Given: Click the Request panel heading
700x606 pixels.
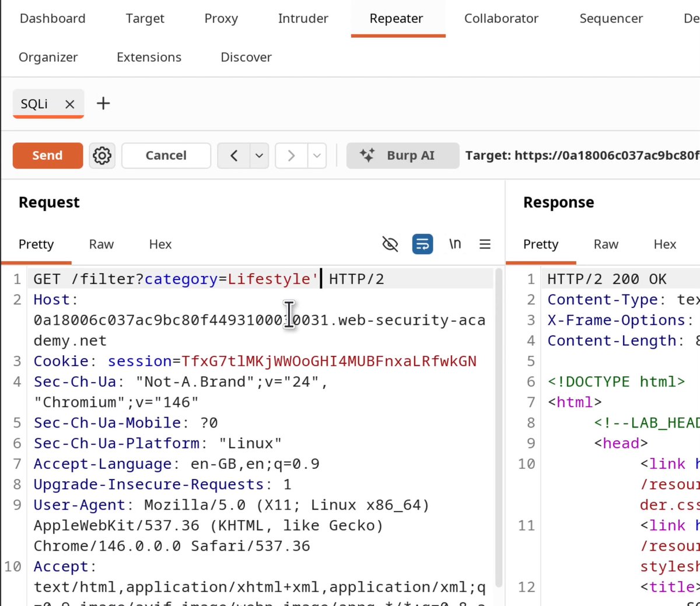Looking at the screenshot, I should (49, 202).
